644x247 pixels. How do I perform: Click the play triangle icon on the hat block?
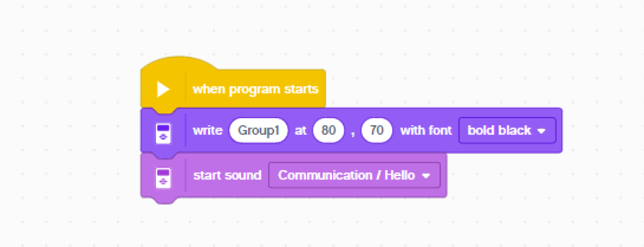pos(163,90)
